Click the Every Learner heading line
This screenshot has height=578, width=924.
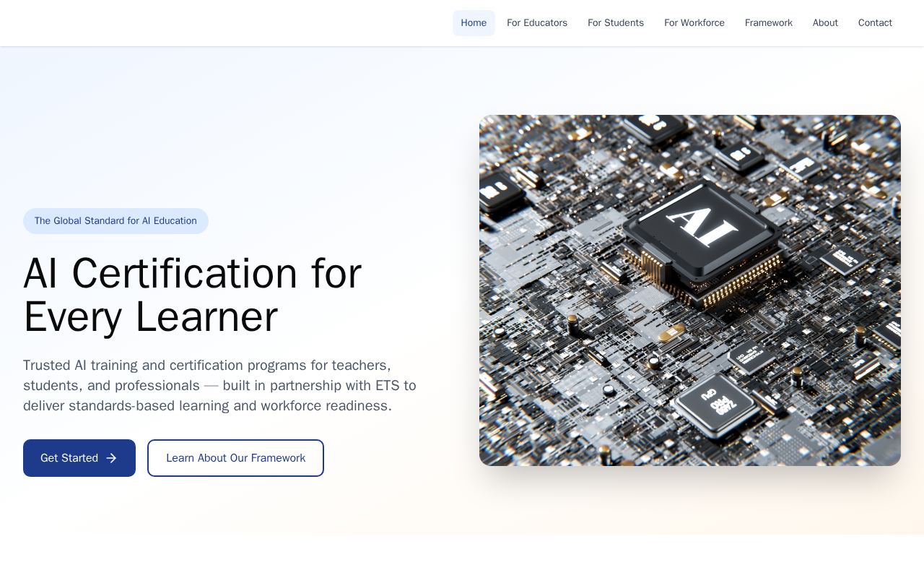pos(150,317)
